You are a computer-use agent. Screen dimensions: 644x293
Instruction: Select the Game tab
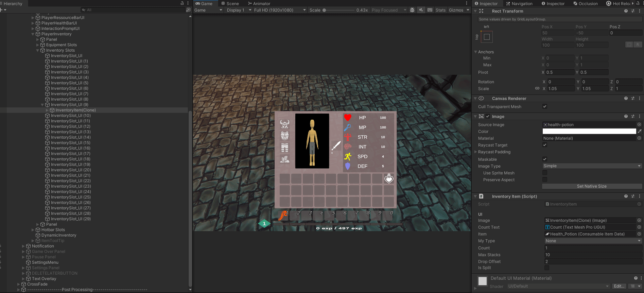204,3
